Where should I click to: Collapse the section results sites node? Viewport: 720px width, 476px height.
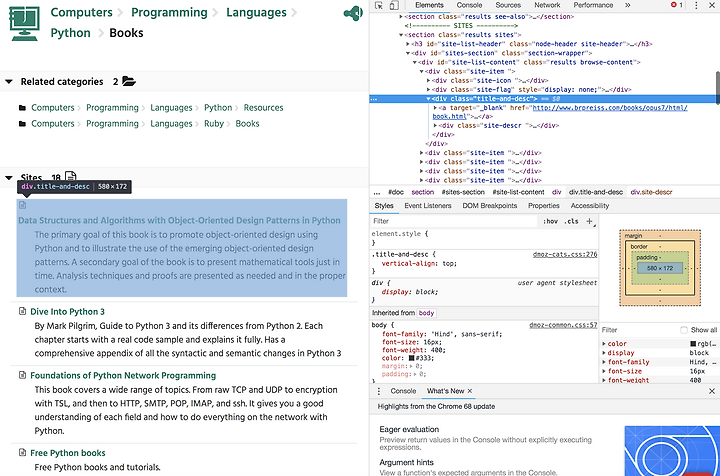pyautogui.click(x=401, y=35)
